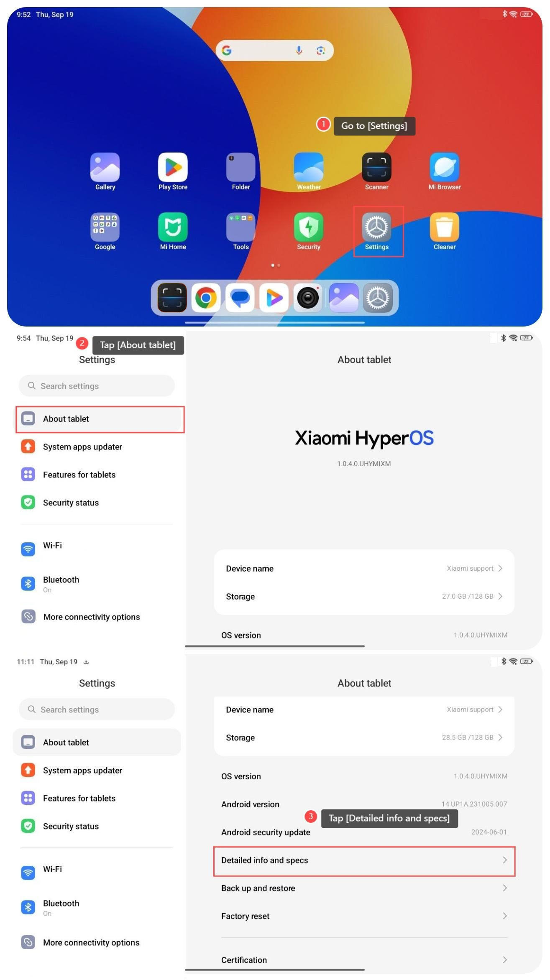Launch the Weather app
This screenshot has width=550, height=980.
pos(308,168)
